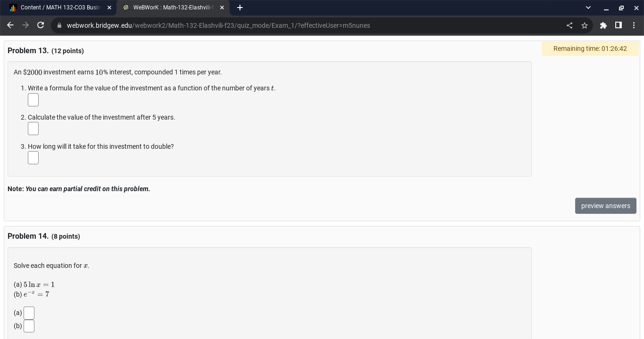Open the browser extensions puzzle icon
644x339 pixels.
pyautogui.click(x=603, y=25)
